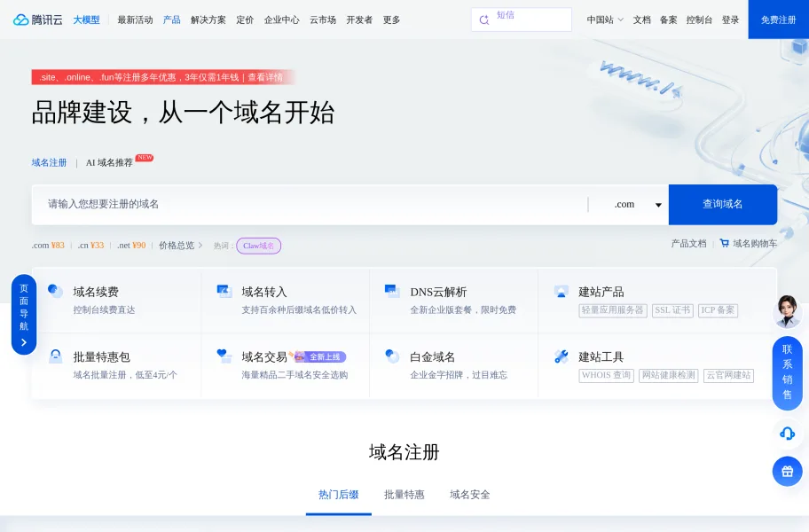Click the virtual assistant avatar

pos(787,311)
